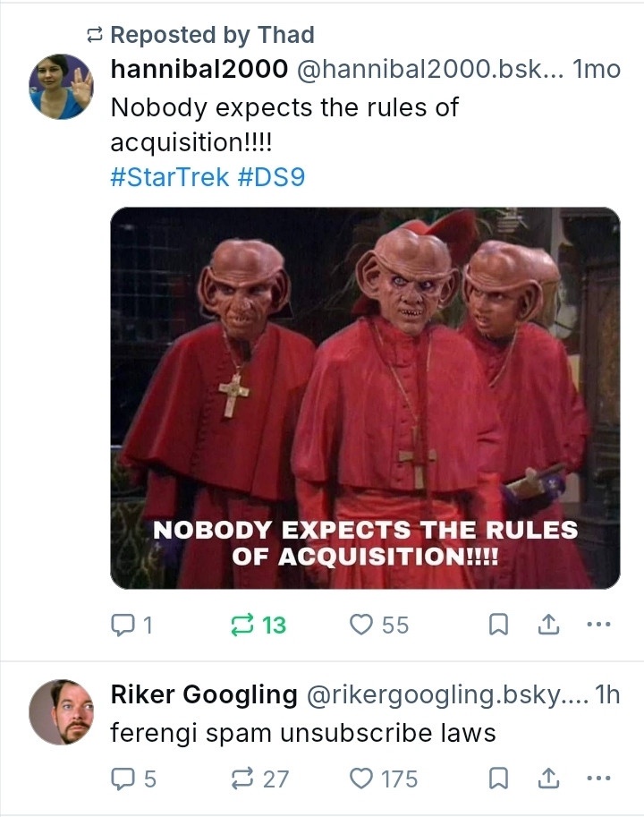
Task: Open the #StarTrek hashtag
Action: pos(170,177)
